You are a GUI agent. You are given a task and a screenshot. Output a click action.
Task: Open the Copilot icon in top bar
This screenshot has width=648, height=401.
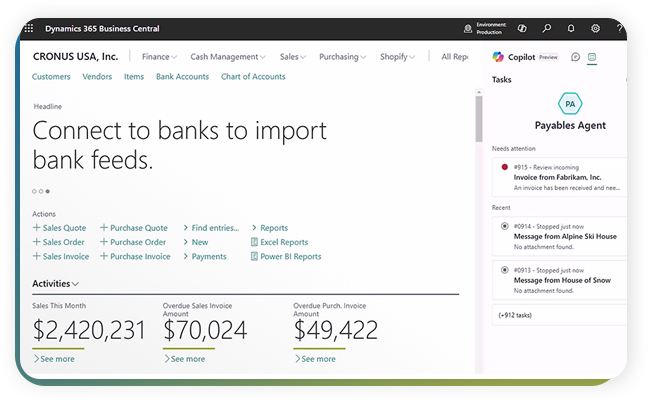pyautogui.click(x=522, y=28)
